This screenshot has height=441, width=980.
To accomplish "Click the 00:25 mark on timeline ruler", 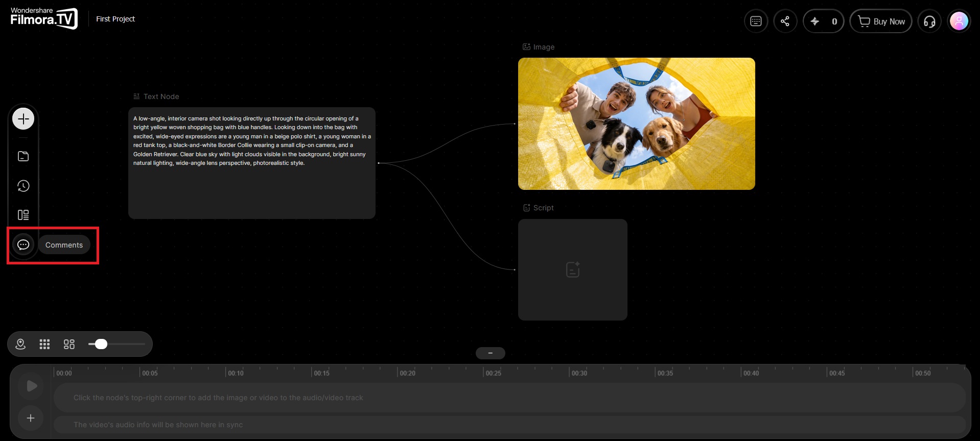I will point(493,373).
